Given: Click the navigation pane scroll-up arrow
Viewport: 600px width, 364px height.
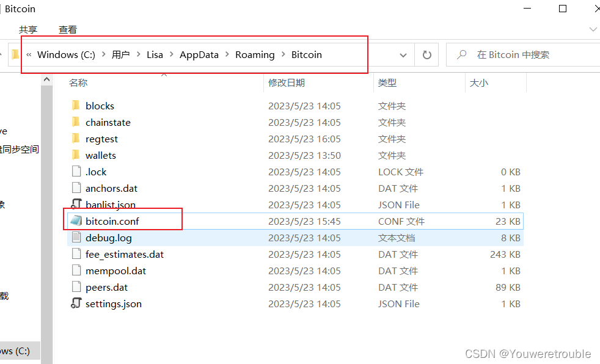Looking at the screenshot, I should pyautogui.click(x=46, y=79).
